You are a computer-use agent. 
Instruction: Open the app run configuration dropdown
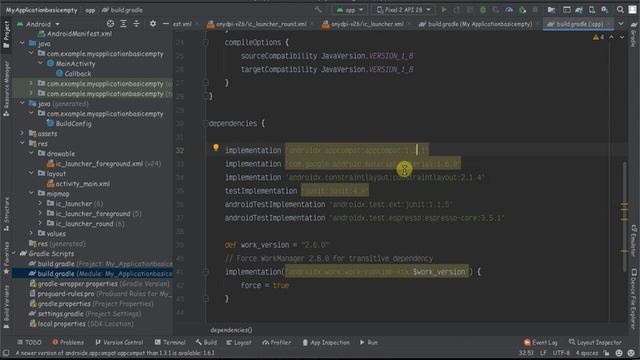tap(349, 10)
